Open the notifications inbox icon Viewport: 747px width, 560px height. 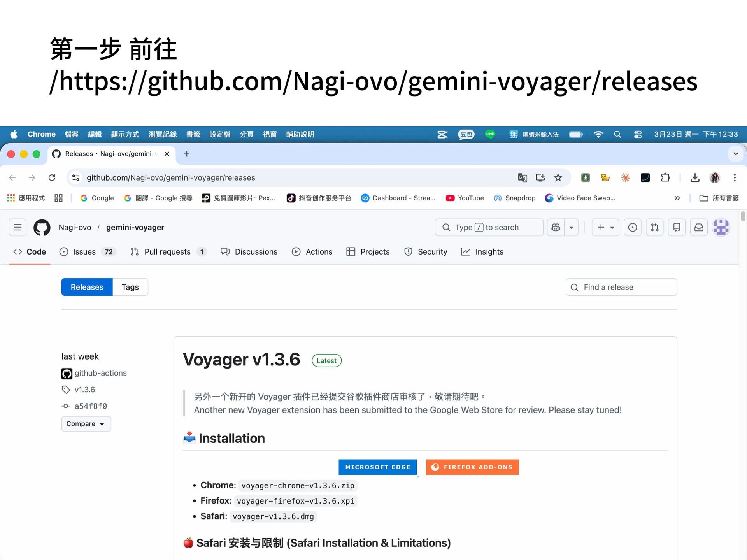[x=699, y=227]
